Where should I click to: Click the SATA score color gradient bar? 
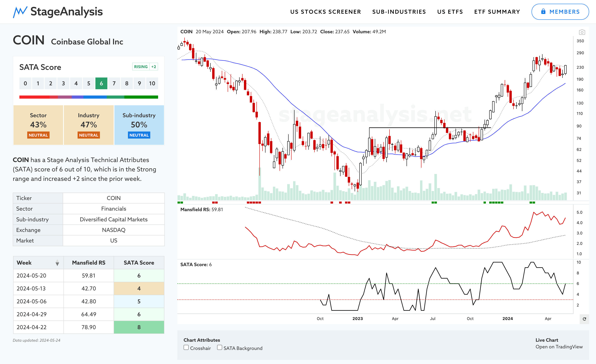[89, 97]
